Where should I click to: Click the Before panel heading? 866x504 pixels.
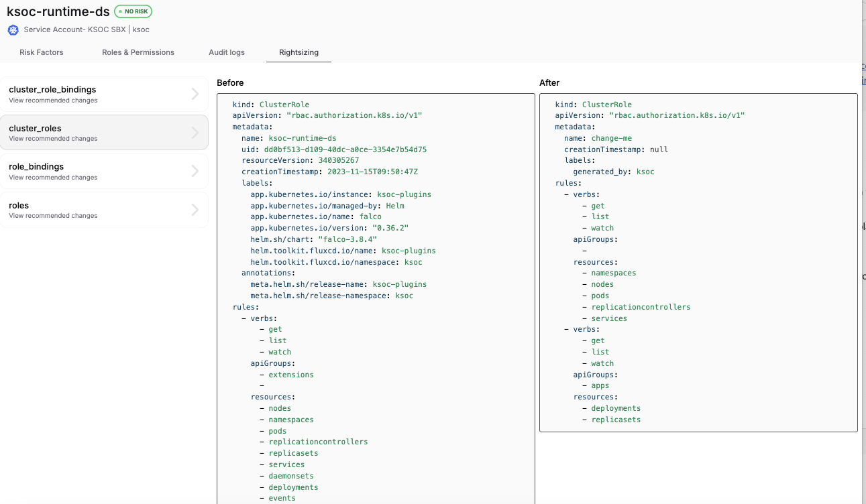click(230, 82)
